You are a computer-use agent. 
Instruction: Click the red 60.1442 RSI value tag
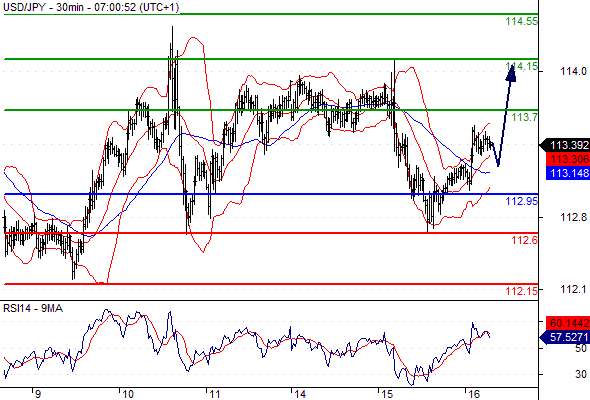pos(568,323)
